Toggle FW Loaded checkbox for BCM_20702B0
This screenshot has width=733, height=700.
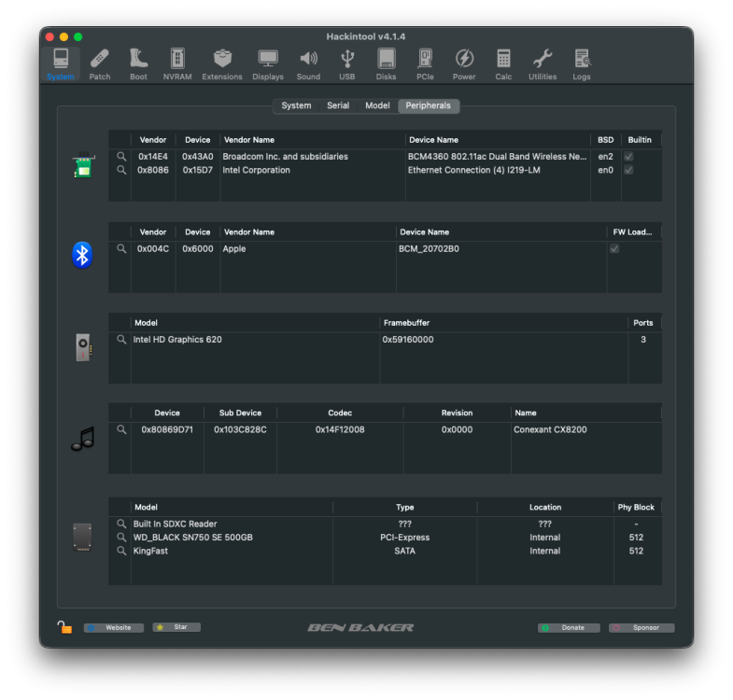614,248
